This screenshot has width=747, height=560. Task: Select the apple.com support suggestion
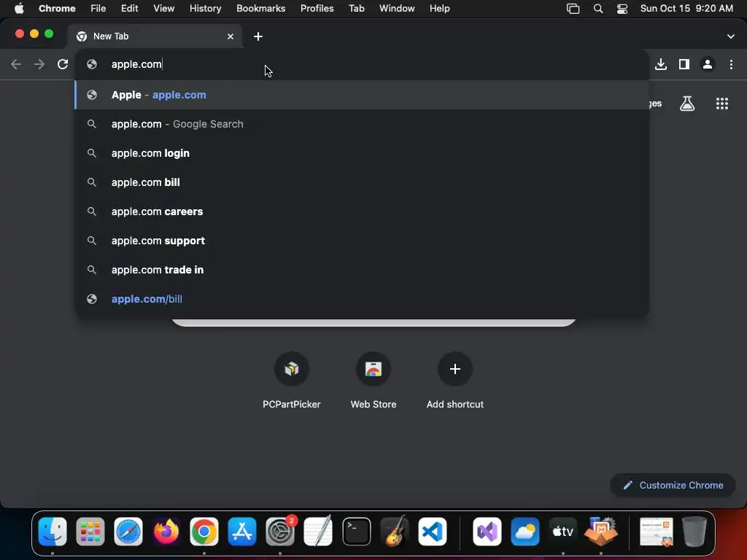362,241
